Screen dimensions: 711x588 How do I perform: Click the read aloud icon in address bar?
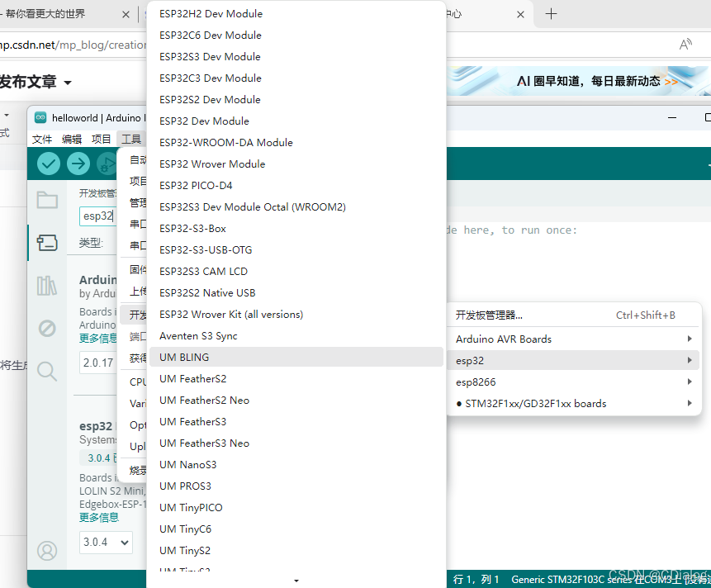pyautogui.click(x=685, y=45)
